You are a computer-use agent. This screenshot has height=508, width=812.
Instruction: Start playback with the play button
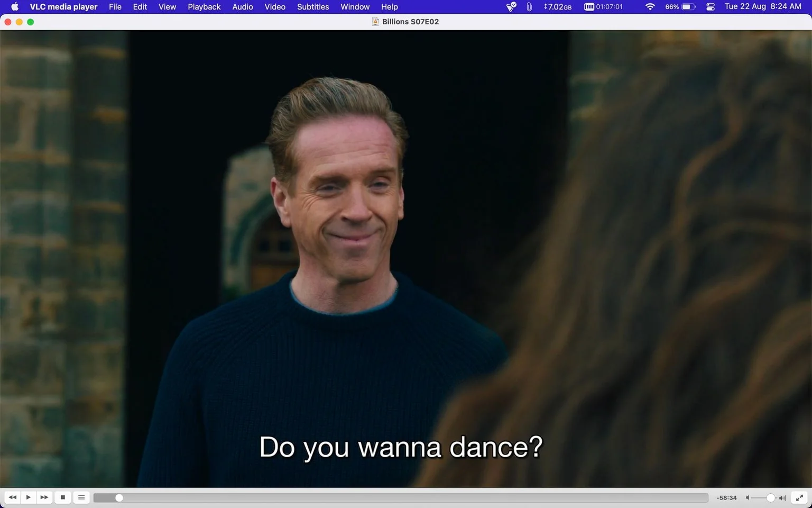[29, 497]
